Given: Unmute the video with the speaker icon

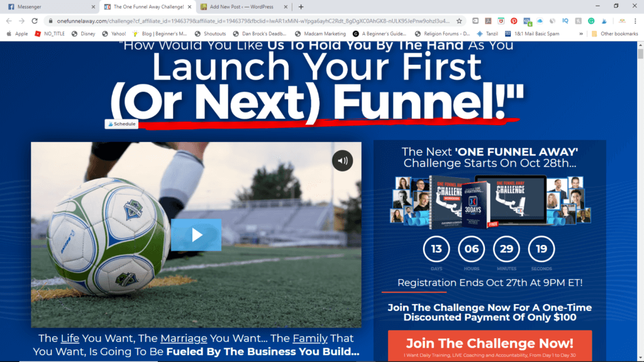Looking at the screenshot, I should coord(342,161).
